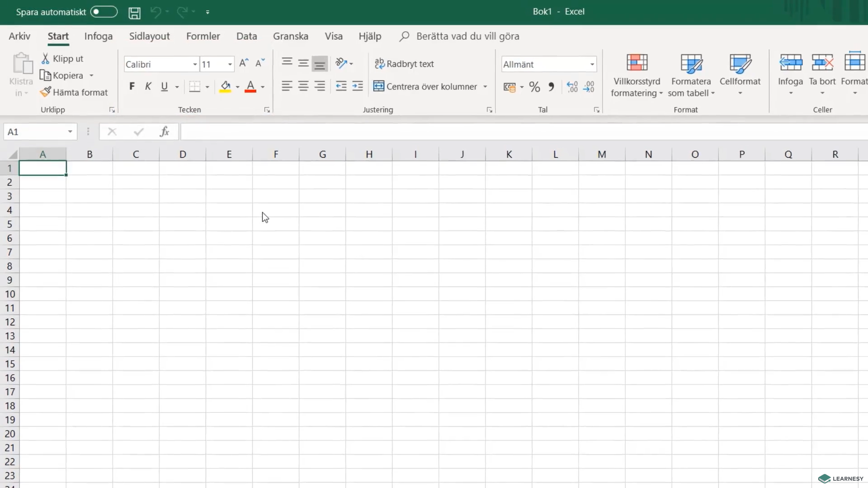
Task: Open the Name Box dropdown arrow
Action: (x=70, y=131)
